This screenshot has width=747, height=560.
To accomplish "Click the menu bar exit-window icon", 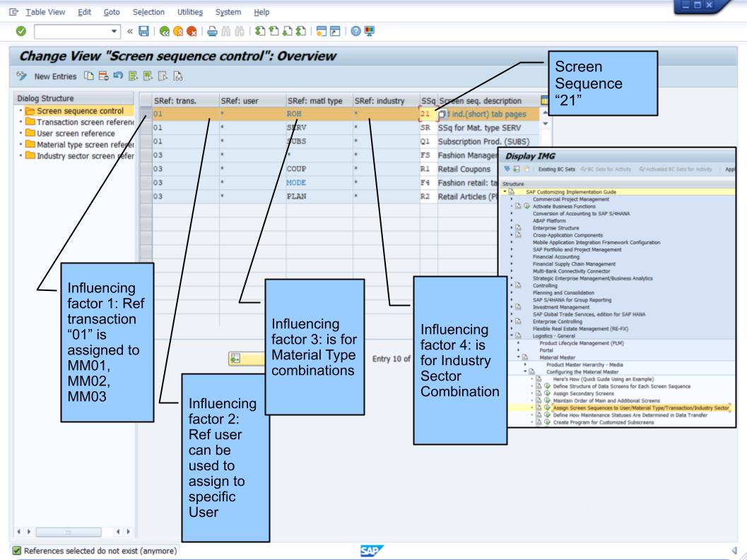I will 14,13.
